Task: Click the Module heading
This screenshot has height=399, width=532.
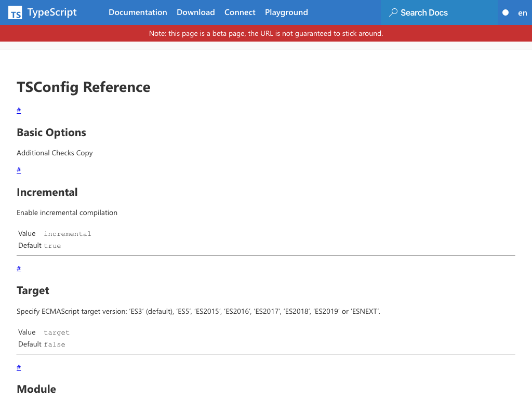Action: coord(36,389)
